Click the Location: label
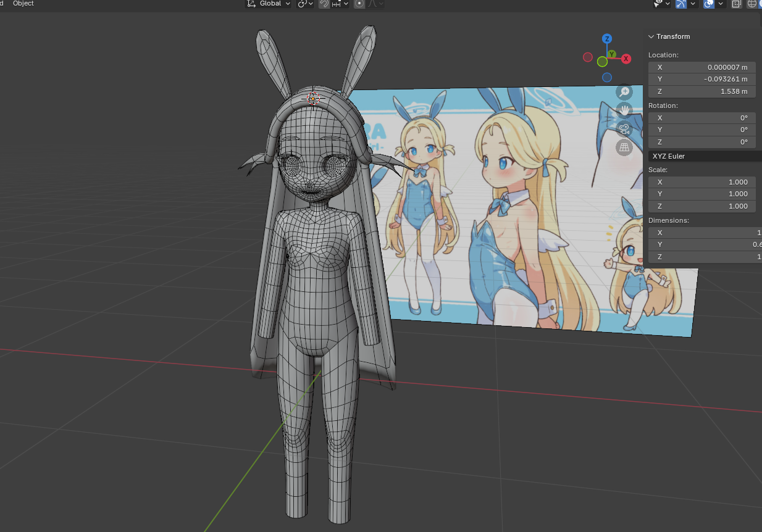Screen dimensions: 762x532 663,55
